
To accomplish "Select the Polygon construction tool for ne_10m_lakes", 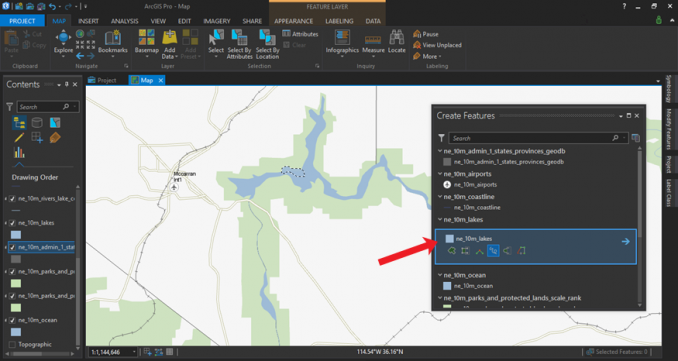I will (451, 250).
